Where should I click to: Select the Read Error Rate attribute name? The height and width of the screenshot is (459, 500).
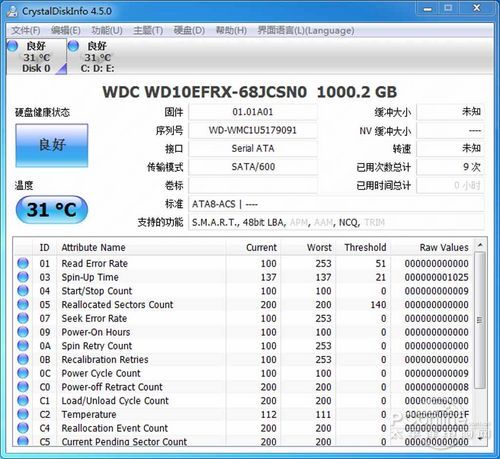95,263
